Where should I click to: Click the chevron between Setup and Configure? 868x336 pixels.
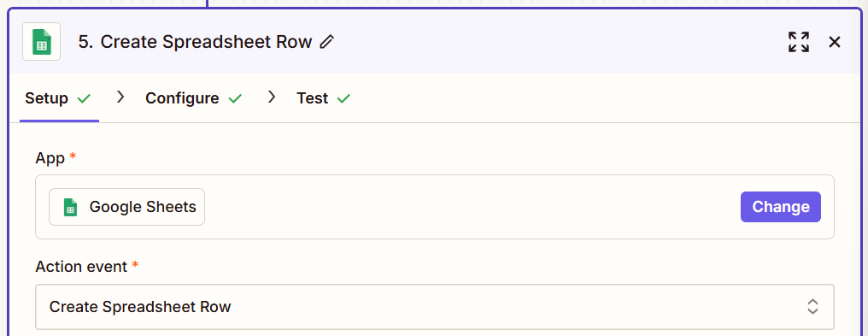pyautogui.click(x=120, y=97)
